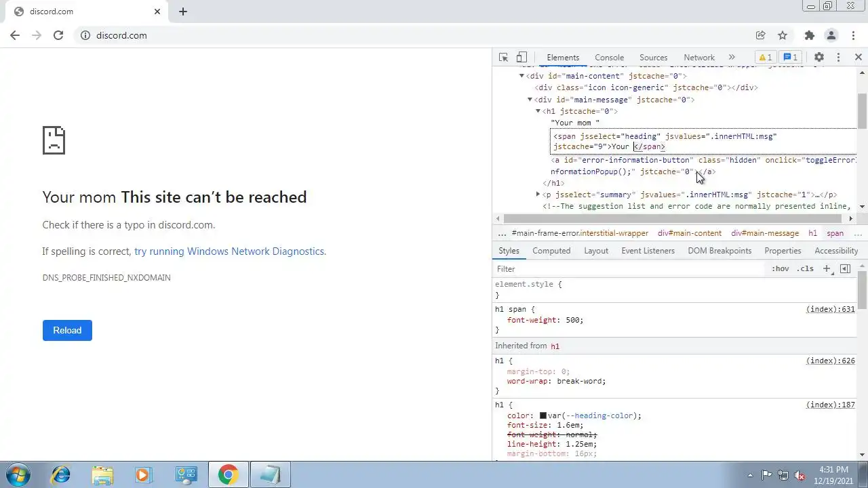Viewport: 868px width, 488px height.
Task: Close the DevTools panel
Action: [x=858, y=58]
